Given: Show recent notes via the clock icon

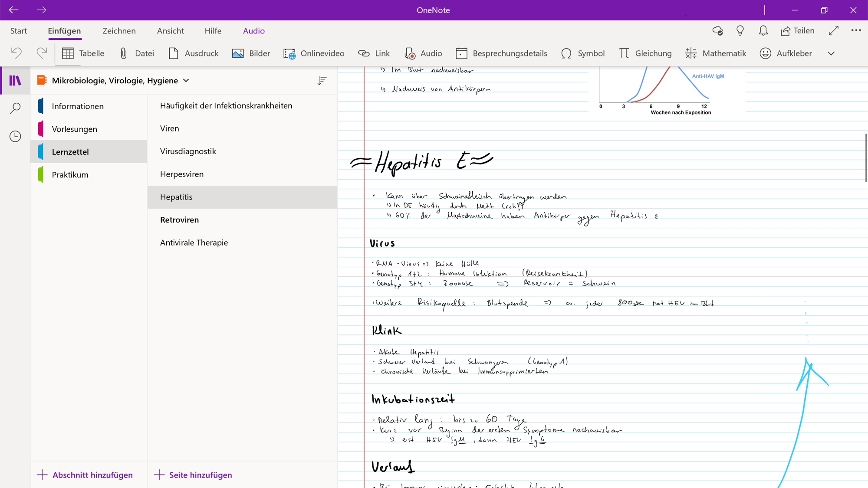Looking at the screenshot, I should coord(15,136).
